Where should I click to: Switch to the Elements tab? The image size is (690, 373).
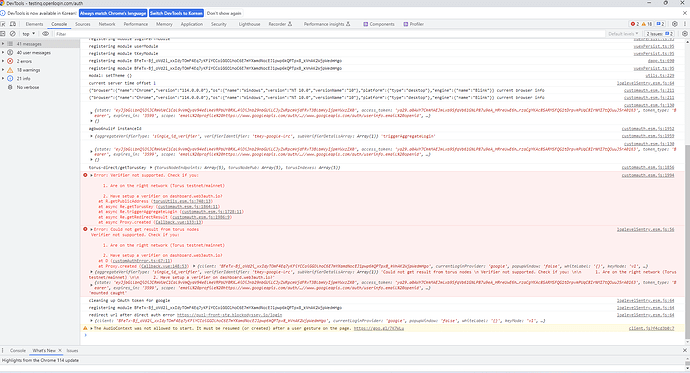pyautogui.click(x=34, y=24)
